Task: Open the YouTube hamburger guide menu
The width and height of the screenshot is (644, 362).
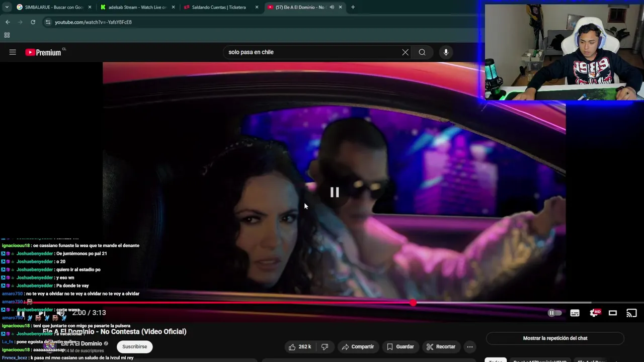Action: (13, 52)
